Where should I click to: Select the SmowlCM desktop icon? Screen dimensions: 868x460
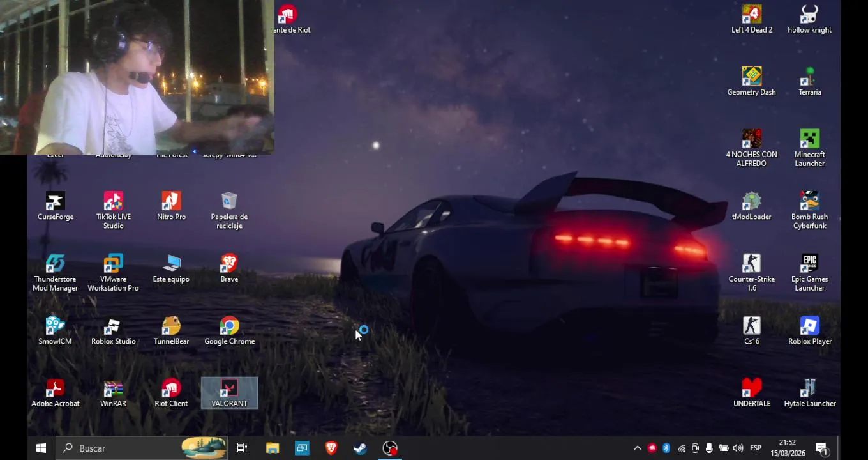(55, 331)
